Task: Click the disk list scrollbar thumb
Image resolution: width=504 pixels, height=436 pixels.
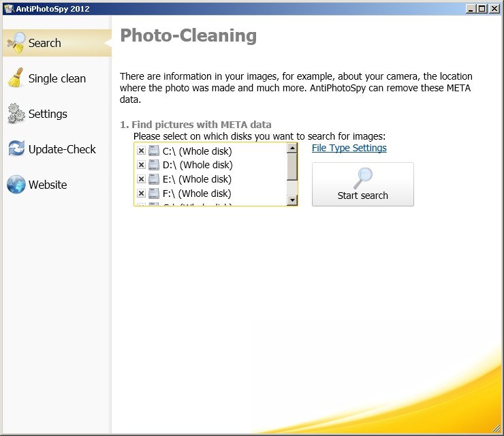Action: click(292, 166)
